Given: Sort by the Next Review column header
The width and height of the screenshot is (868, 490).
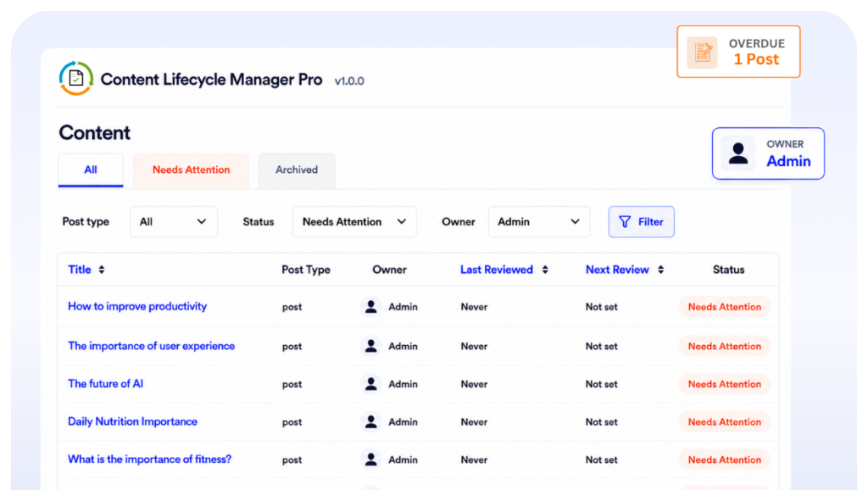Looking at the screenshot, I should point(617,270).
